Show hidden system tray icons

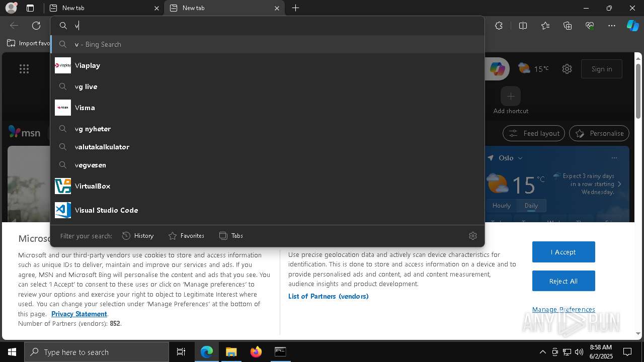pyautogui.click(x=542, y=352)
